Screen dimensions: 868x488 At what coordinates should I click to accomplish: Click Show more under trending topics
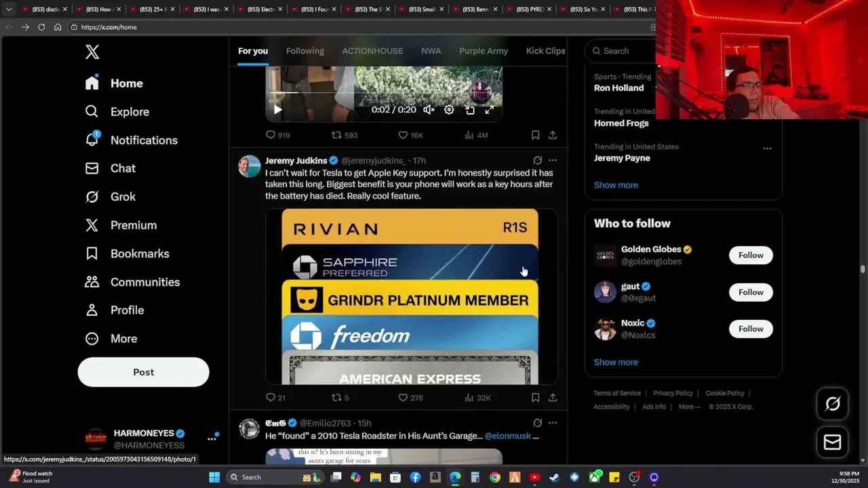616,185
